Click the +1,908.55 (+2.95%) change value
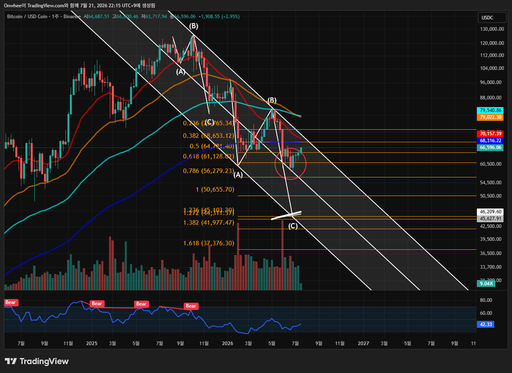Image resolution: width=512 pixels, height=373 pixels. pyautogui.click(x=219, y=16)
